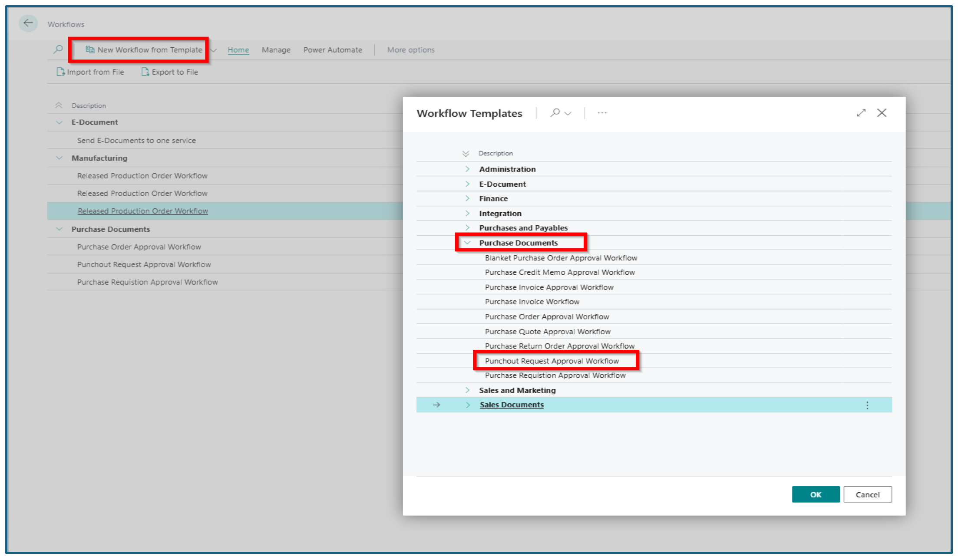Open the Power Automate menu
The width and height of the screenshot is (958, 560).
coord(333,50)
